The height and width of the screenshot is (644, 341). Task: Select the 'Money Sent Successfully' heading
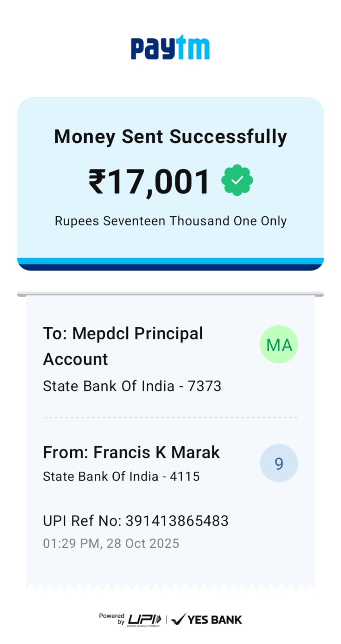[x=170, y=136]
